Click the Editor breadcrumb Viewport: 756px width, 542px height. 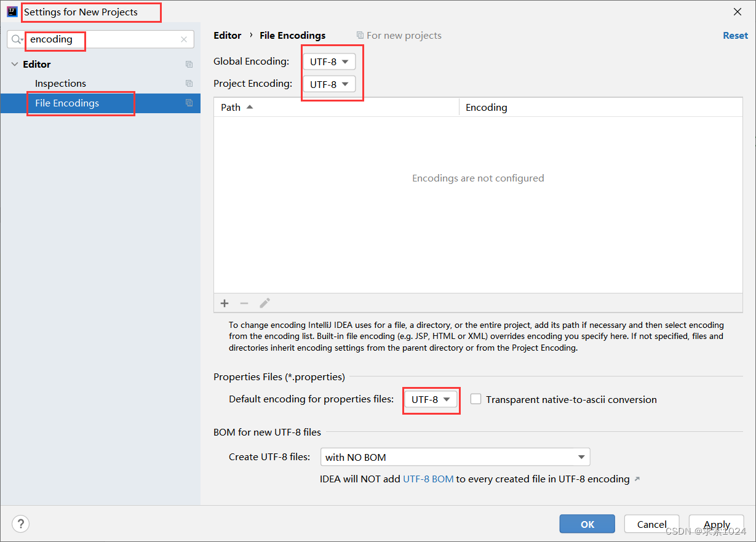pos(228,36)
